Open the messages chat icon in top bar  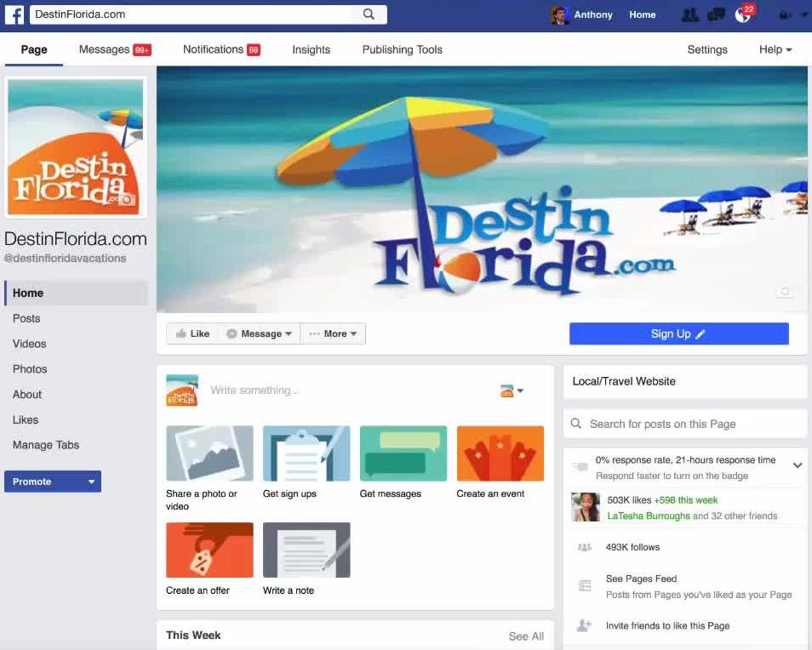click(716, 15)
